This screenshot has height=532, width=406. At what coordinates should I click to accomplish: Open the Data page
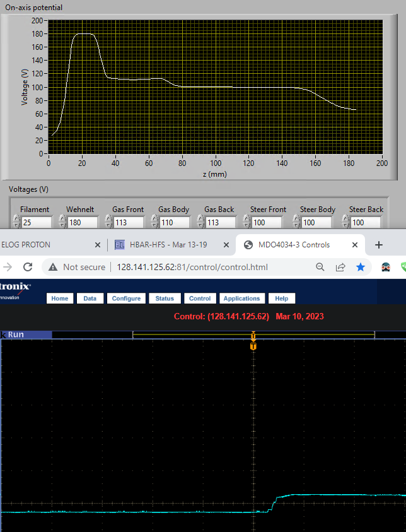[x=90, y=299]
